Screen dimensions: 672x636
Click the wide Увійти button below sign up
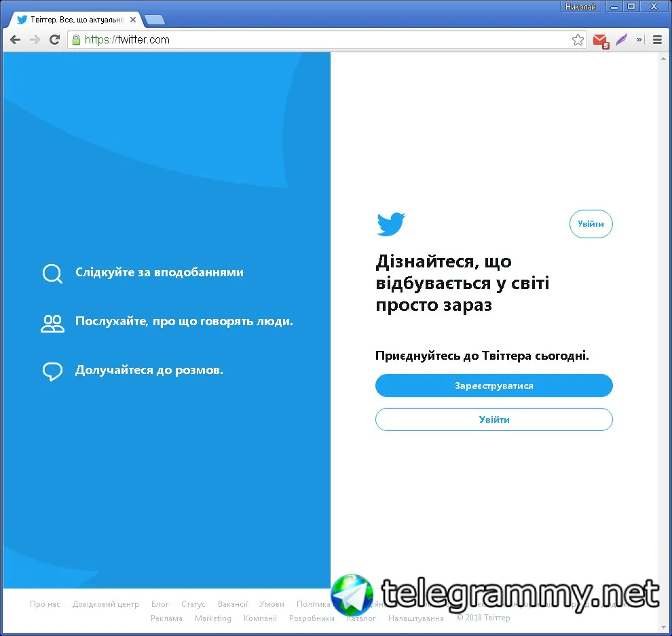coord(493,419)
